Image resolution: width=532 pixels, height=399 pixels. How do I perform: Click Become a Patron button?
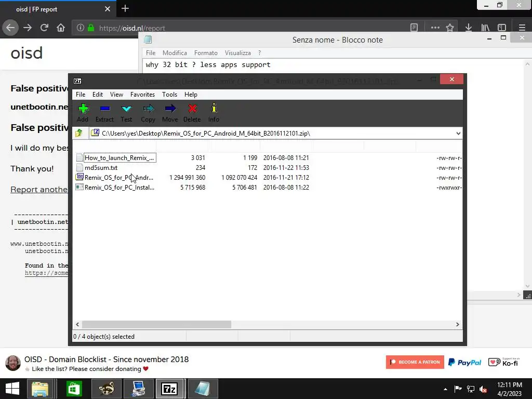[x=415, y=362]
